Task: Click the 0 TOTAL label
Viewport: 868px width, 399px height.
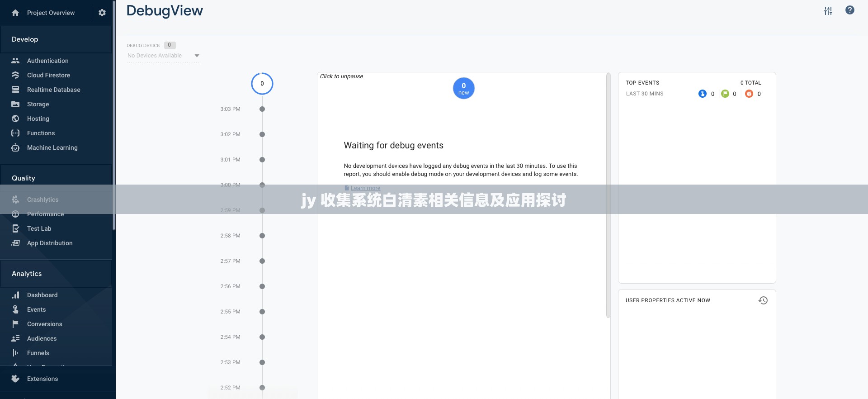Action: [751, 83]
